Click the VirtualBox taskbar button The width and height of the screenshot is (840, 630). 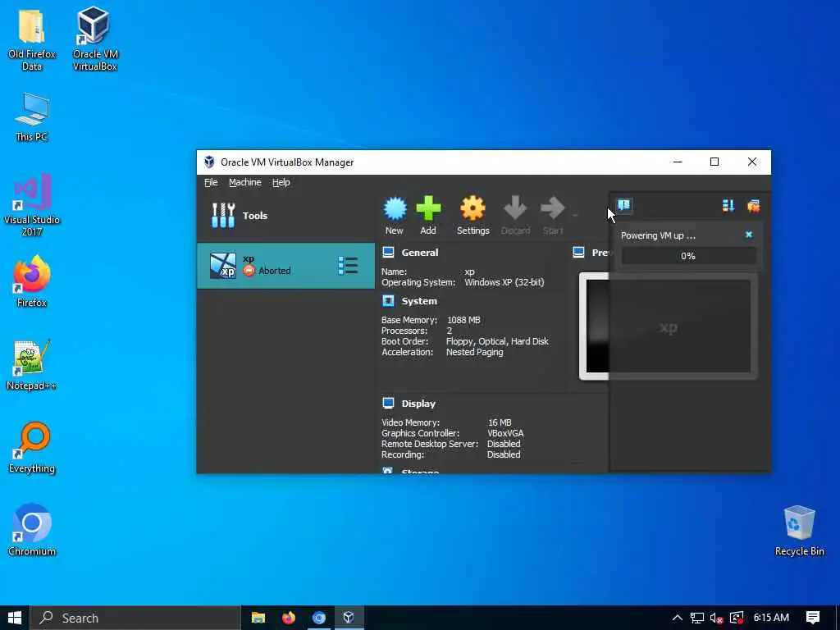point(349,618)
